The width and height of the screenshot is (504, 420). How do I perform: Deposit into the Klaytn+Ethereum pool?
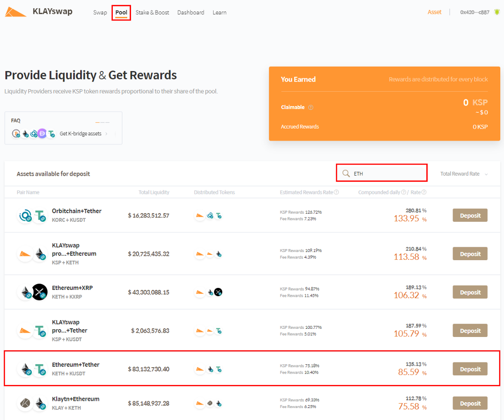[x=470, y=403]
